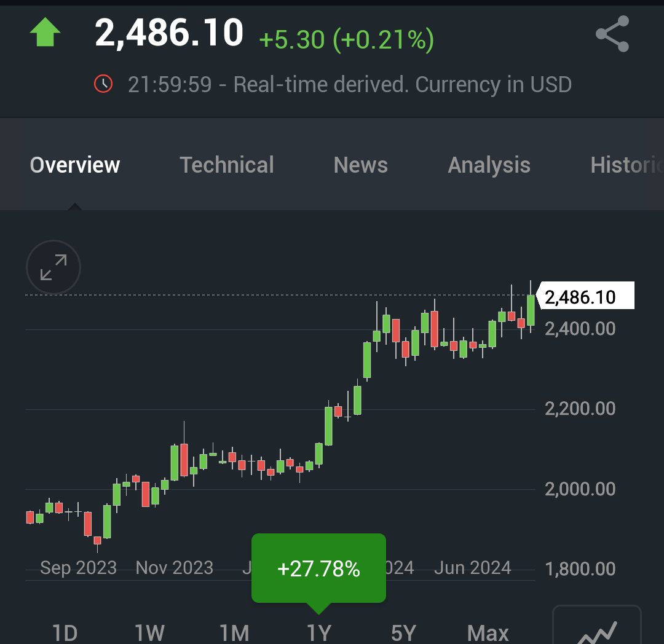This screenshot has height=644, width=664.
Task: Open the Historical tab
Action: (626, 165)
